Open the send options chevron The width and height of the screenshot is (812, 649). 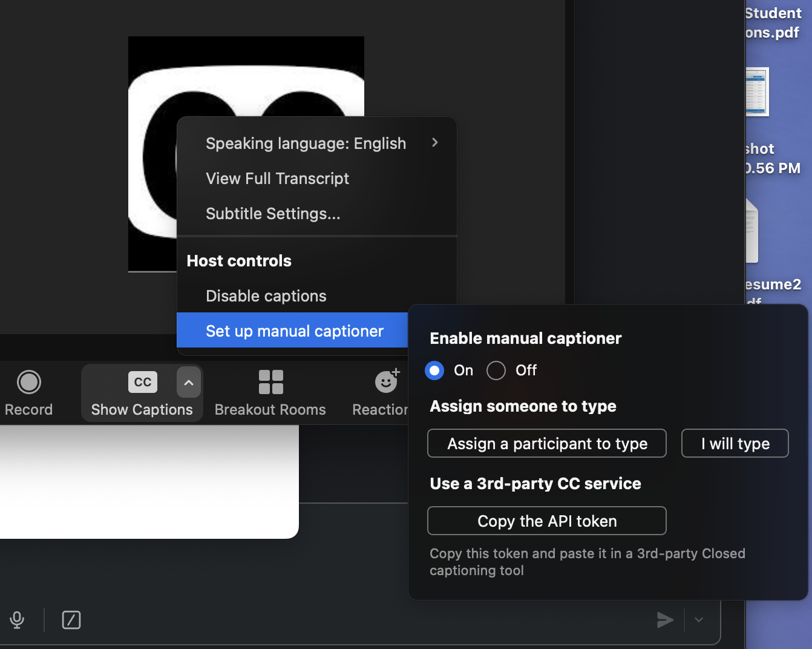point(699,620)
